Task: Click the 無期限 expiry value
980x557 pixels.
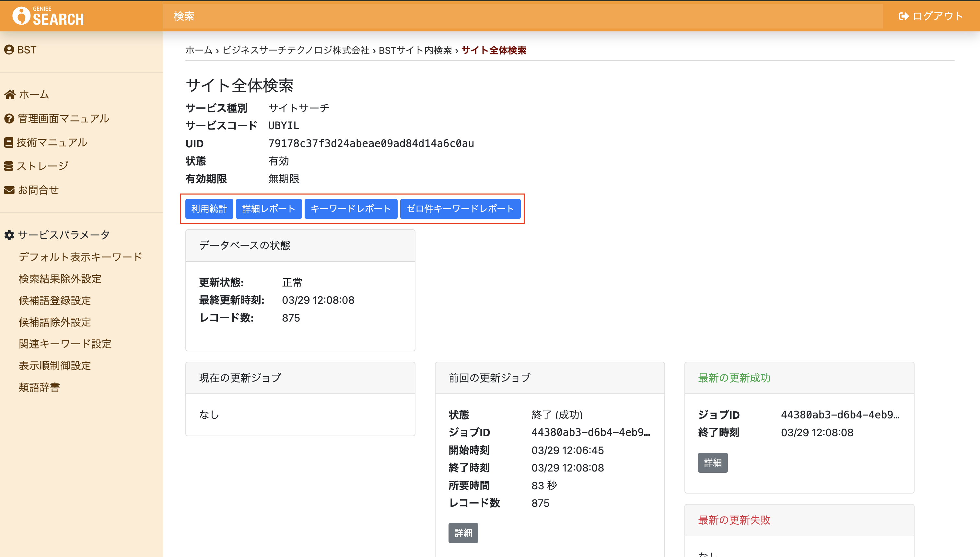Action: tap(284, 179)
